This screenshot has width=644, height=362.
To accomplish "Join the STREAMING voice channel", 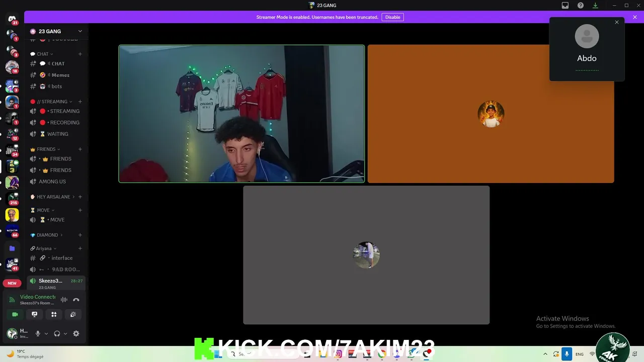I will (55, 111).
